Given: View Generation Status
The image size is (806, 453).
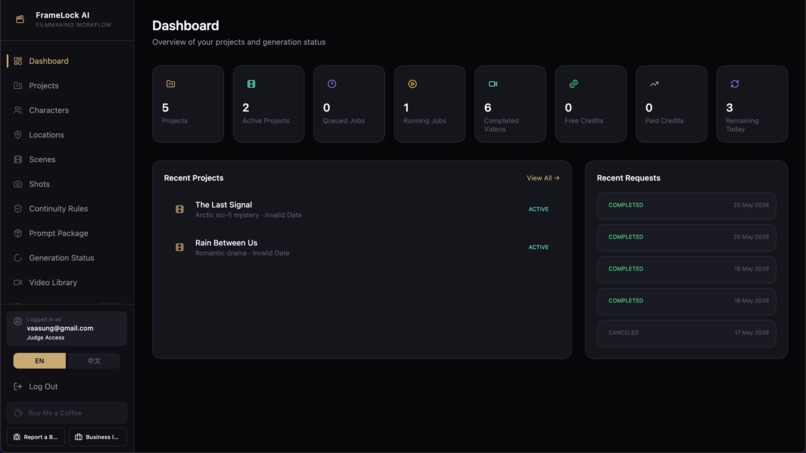Looking at the screenshot, I should click(67, 258).
